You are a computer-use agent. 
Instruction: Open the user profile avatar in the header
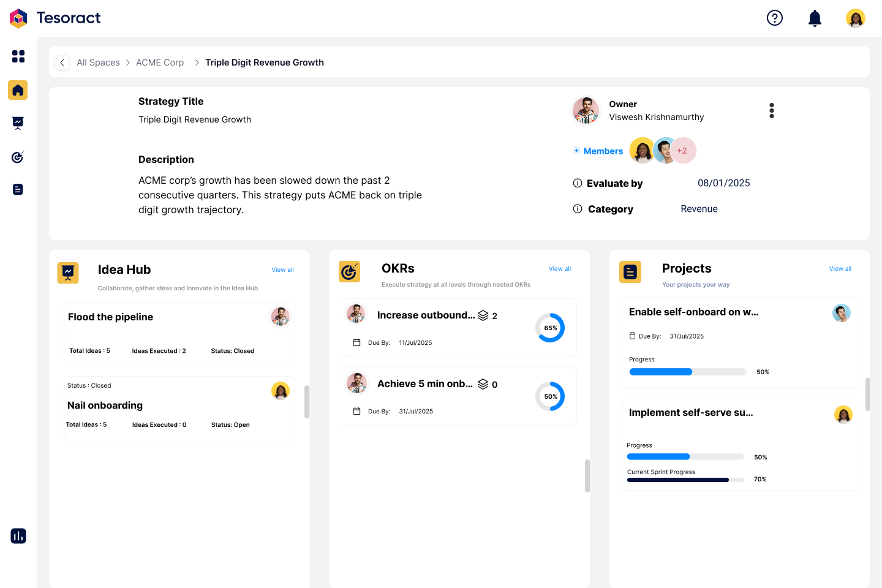(x=856, y=18)
